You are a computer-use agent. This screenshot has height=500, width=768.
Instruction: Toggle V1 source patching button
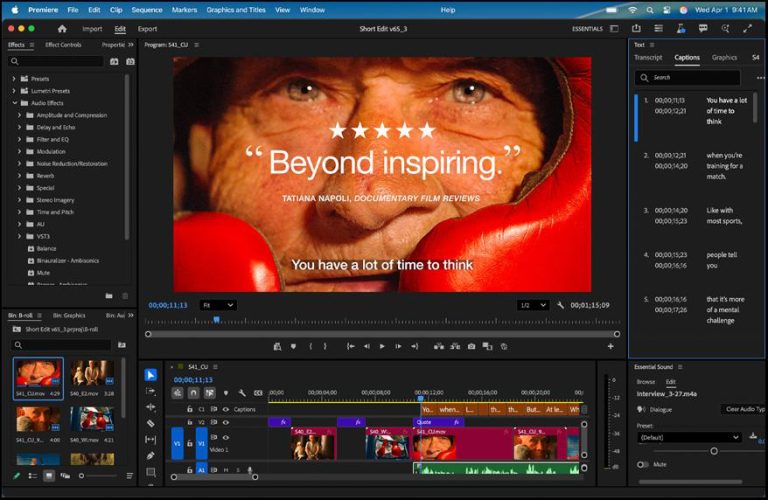click(x=177, y=444)
